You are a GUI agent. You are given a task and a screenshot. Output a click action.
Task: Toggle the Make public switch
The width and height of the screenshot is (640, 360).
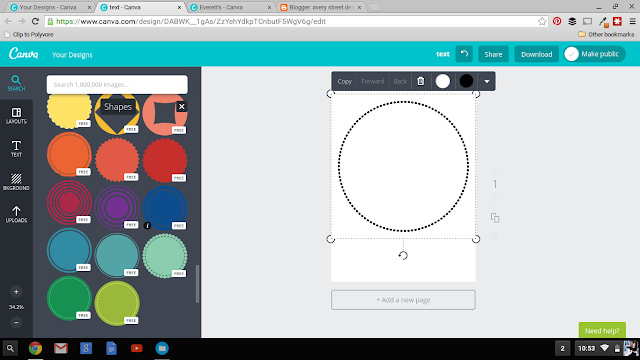571,54
